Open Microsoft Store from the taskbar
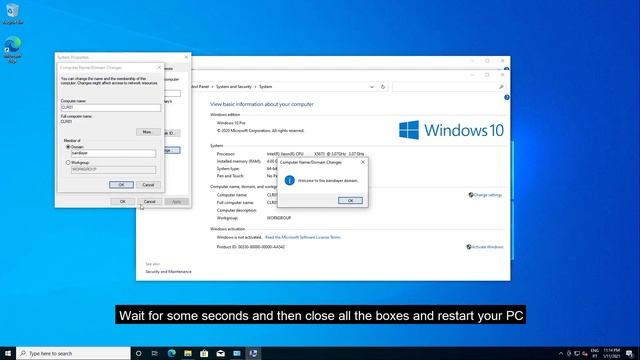Image resolution: width=640 pixels, height=360 pixels. click(x=204, y=353)
